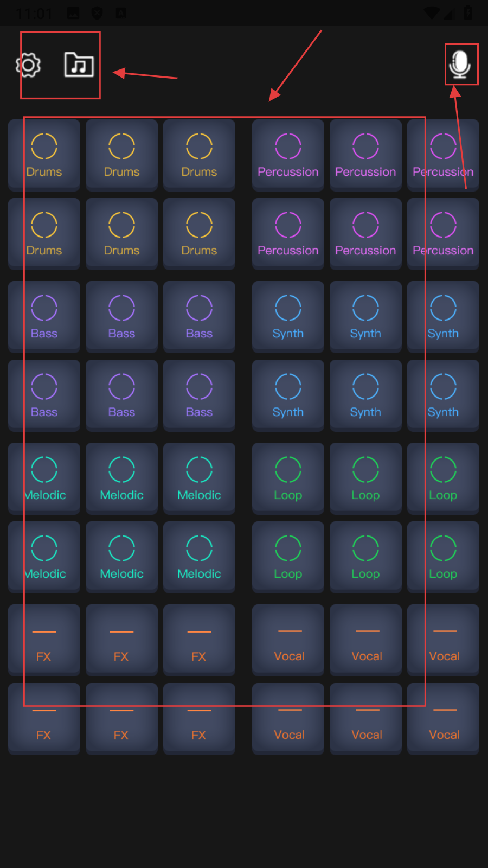The height and width of the screenshot is (868, 488).
Task: Hit the last Drums pad in second row
Action: click(x=199, y=234)
